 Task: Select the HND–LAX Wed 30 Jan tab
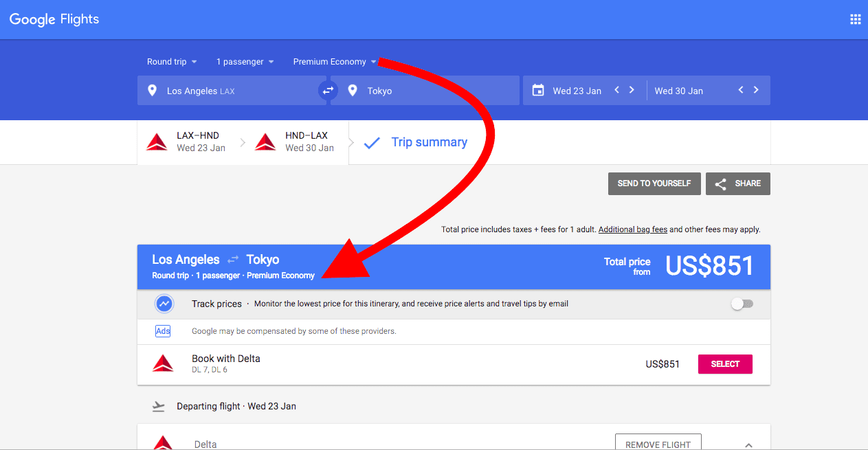pos(296,142)
